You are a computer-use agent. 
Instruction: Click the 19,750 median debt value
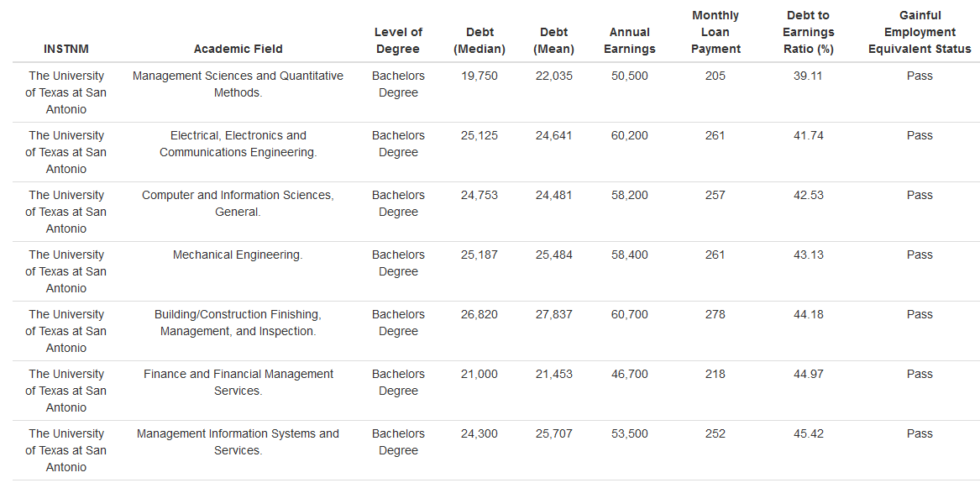tap(479, 76)
